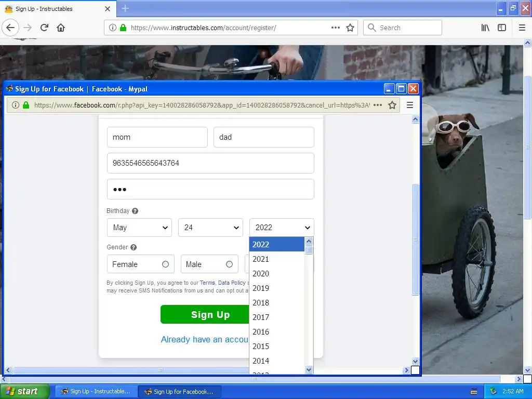The height and width of the screenshot is (399, 532).
Task: Click the green padlock in the Instructables address bar
Action: [123, 28]
